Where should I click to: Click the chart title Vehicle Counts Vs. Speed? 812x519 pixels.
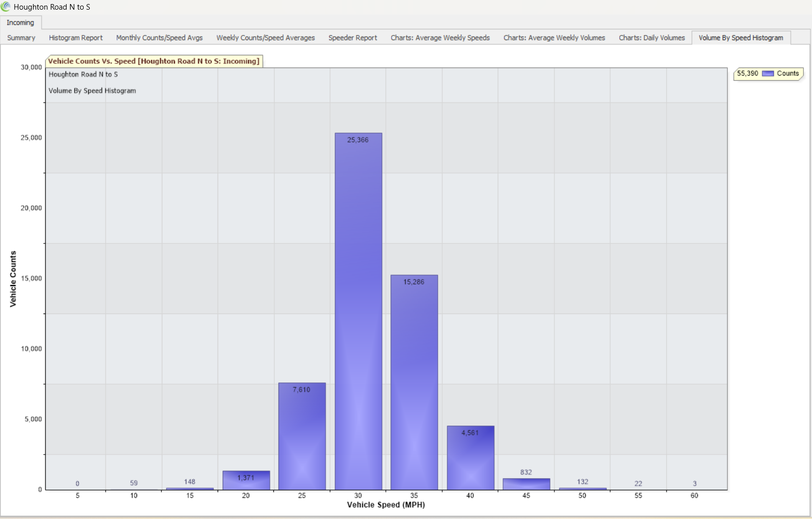click(x=154, y=61)
